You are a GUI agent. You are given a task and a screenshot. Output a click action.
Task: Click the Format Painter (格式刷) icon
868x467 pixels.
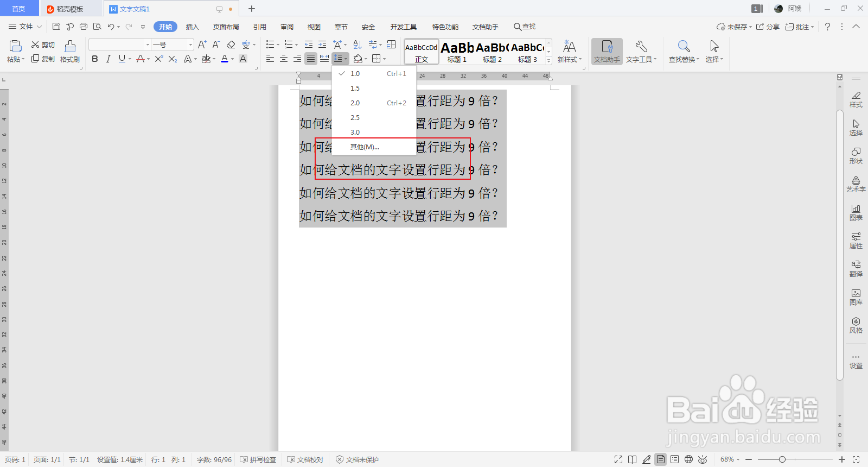click(70, 47)
